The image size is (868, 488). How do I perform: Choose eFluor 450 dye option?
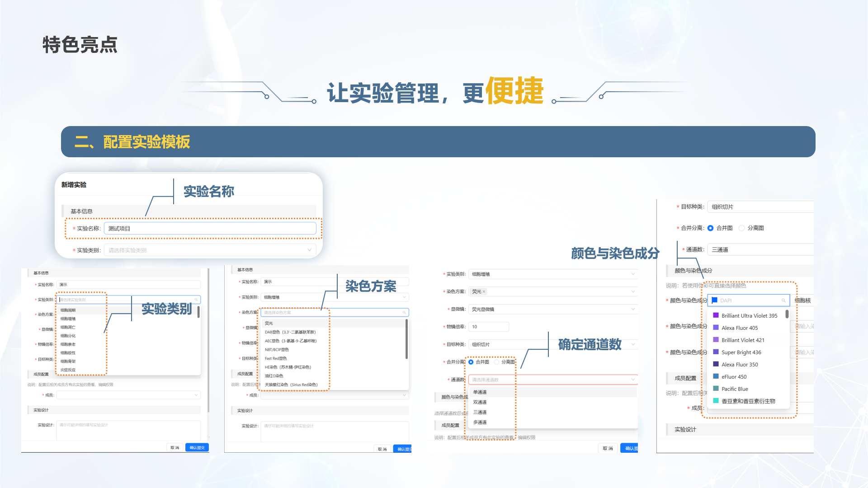point(734,377)
